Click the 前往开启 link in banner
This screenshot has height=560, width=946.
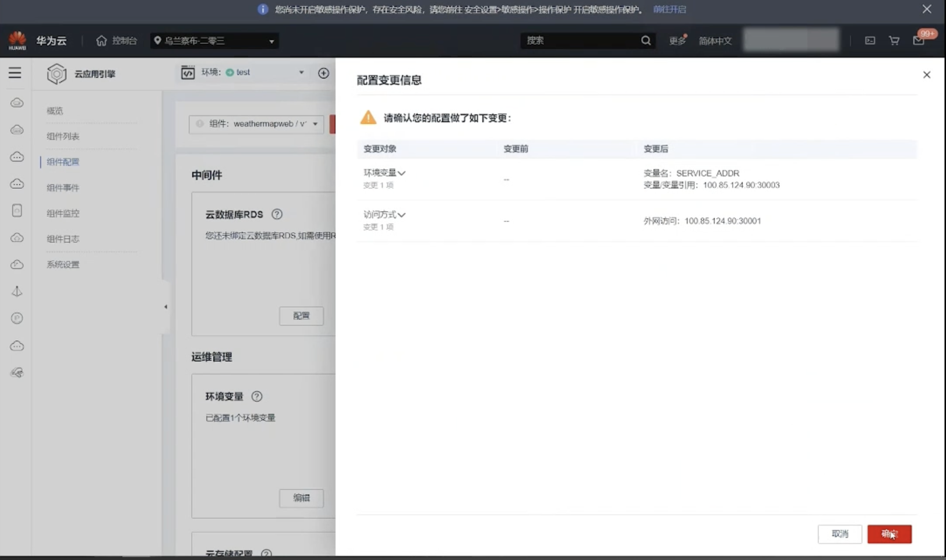669,9
